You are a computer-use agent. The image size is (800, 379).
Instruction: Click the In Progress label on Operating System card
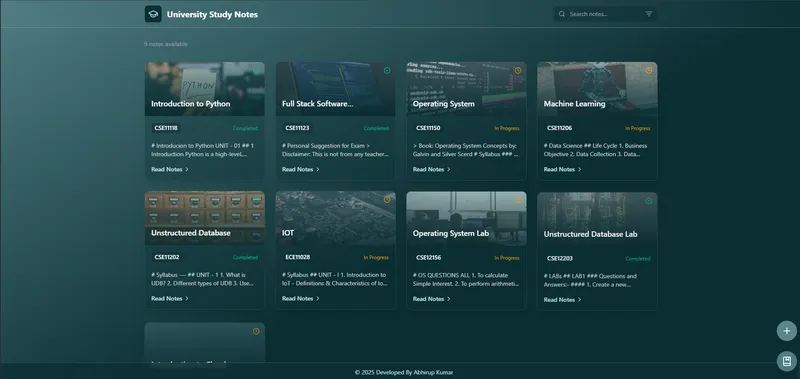coord(507,129)
